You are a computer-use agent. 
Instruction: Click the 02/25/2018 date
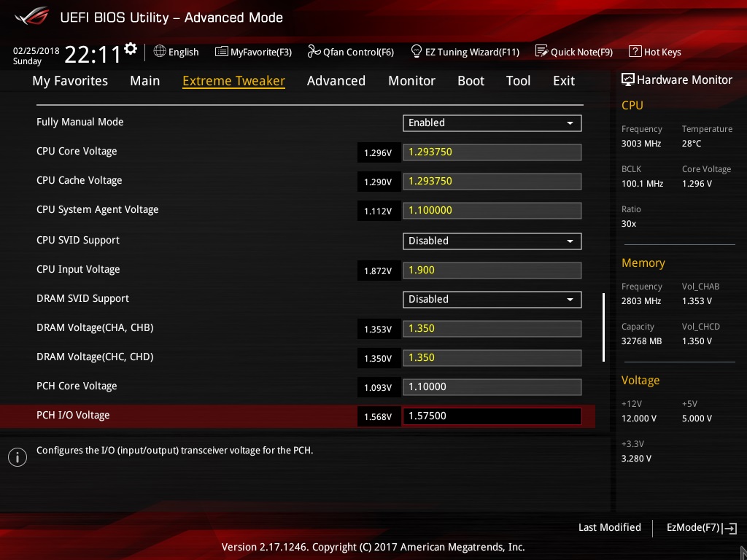pos(36,50)
